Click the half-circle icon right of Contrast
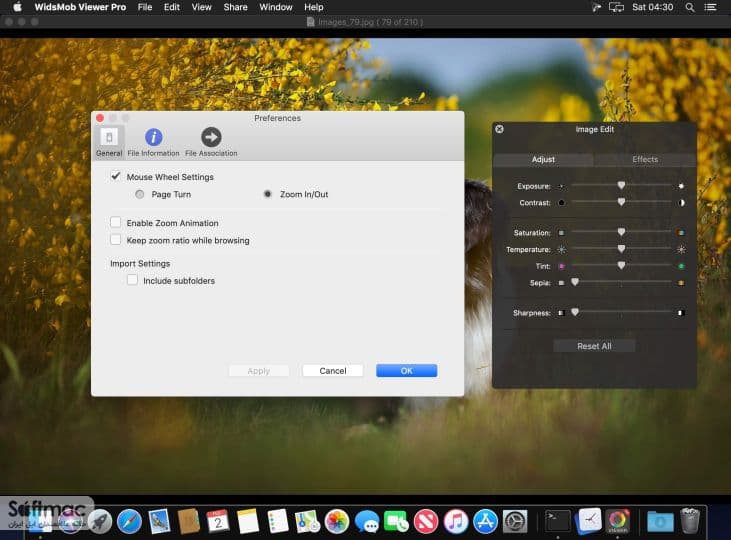Viewport: 731px width, 540px height. coord(681,203)
